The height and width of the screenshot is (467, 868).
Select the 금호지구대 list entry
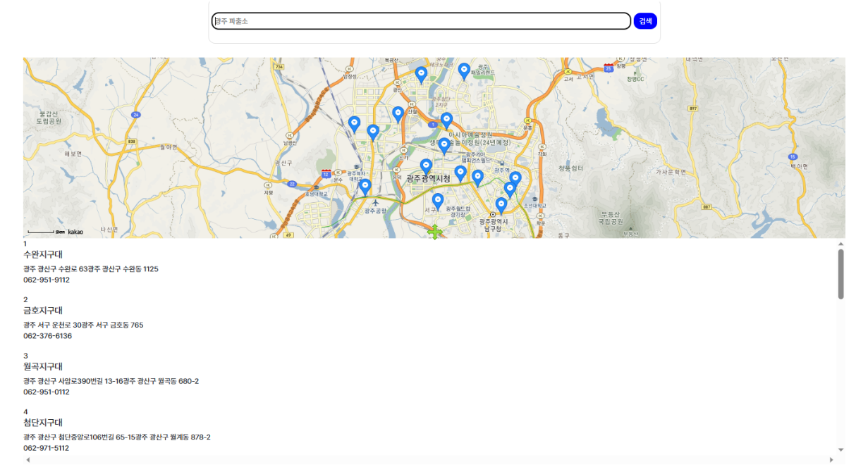42,310
